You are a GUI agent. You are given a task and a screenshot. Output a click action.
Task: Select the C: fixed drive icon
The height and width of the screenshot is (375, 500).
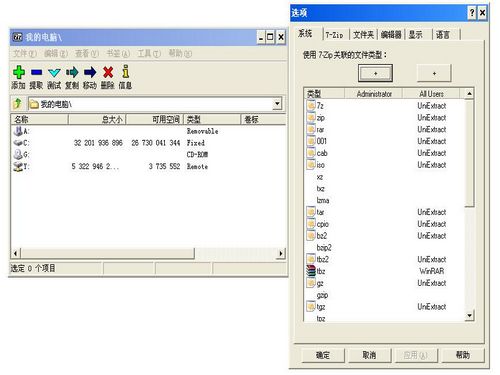pos(18,143)
